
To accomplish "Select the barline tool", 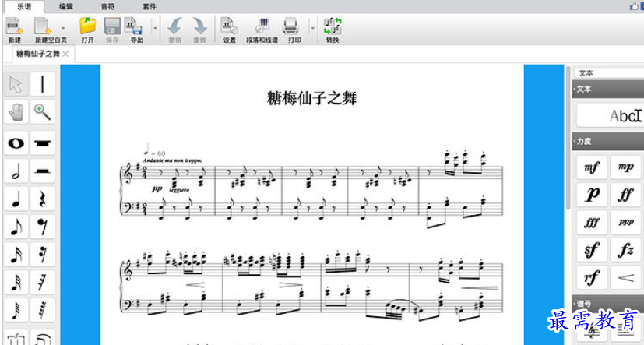I will (x=42, y=84).
